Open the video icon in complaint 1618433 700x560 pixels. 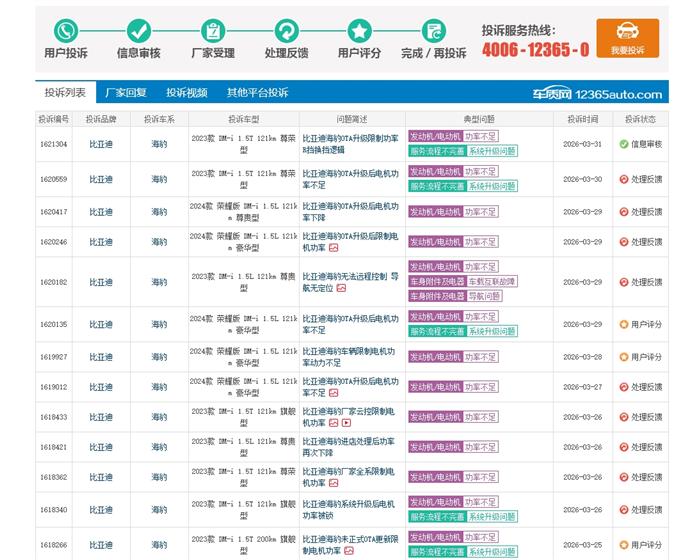pyautogui.click(x=346, y=423)
